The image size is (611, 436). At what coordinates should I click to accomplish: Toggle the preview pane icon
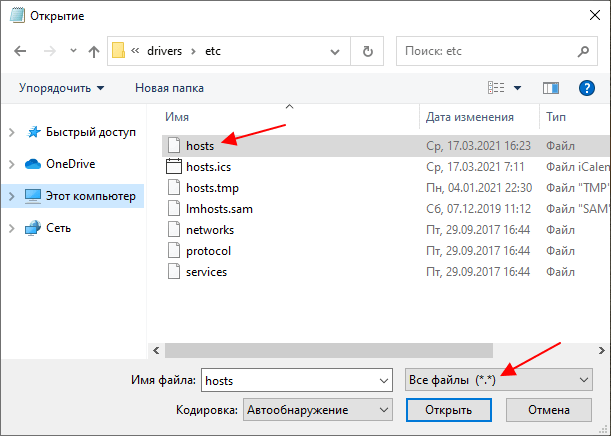(x=551, y=88)
